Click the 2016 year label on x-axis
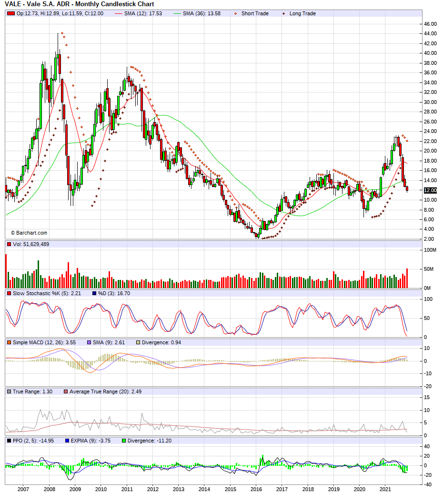 pyautogui.click(x=256, y=489)
